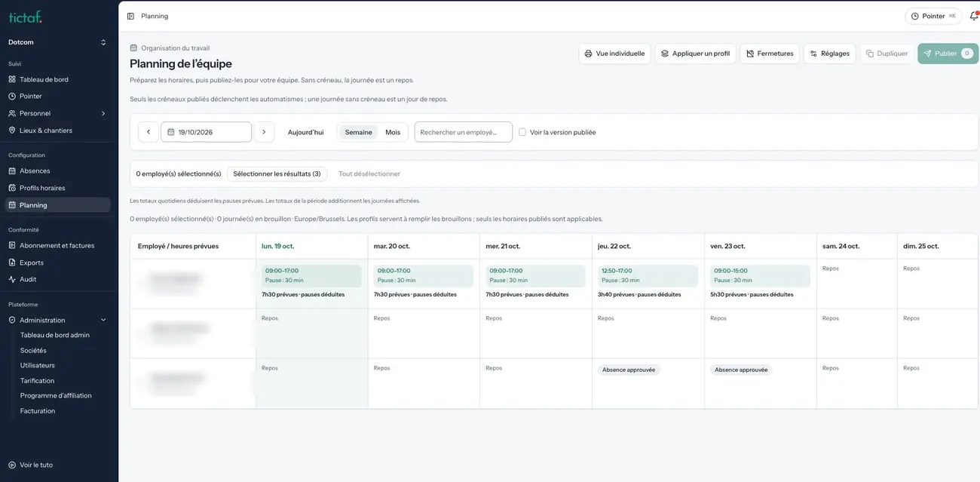Open Wednesday 09:00-17:00 shift
The height and width of the screenshot is (482, 980).
pyautogui.click(x=536, y=275)
